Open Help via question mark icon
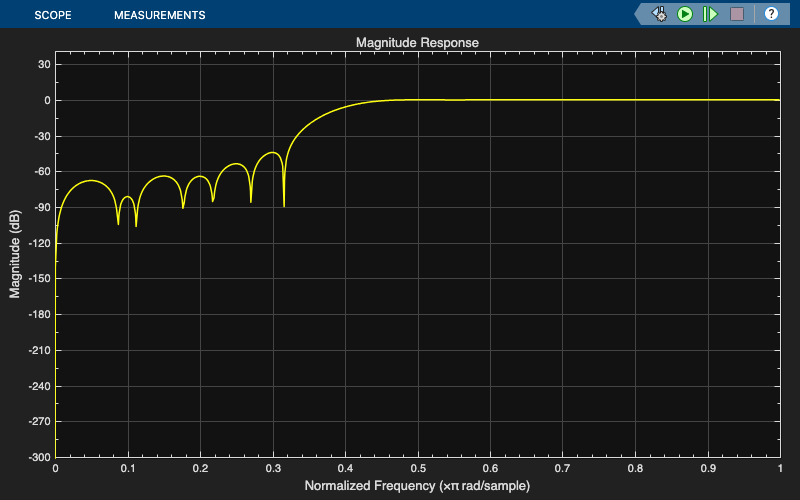Screen dimensions: 800x500 point(771,14)
